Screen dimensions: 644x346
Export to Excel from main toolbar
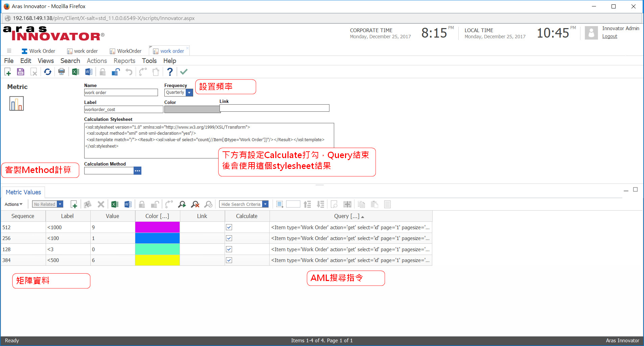(x=75, y=72)
